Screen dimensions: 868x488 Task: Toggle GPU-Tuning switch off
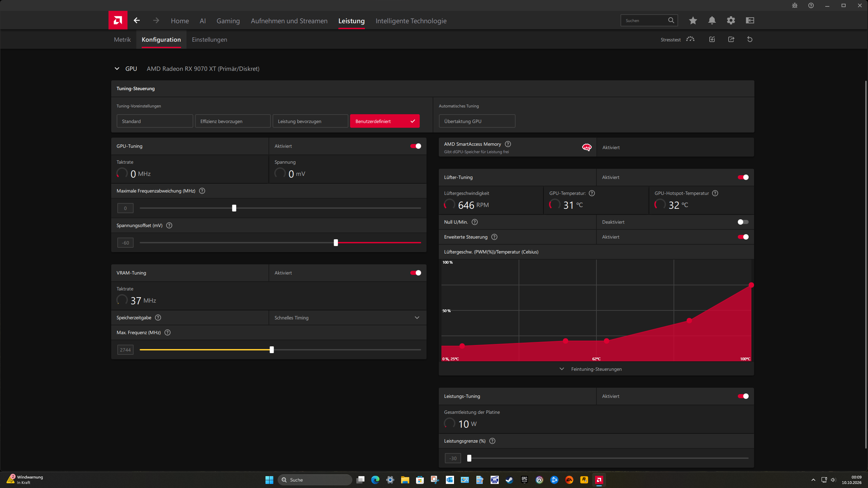[416, 146]
